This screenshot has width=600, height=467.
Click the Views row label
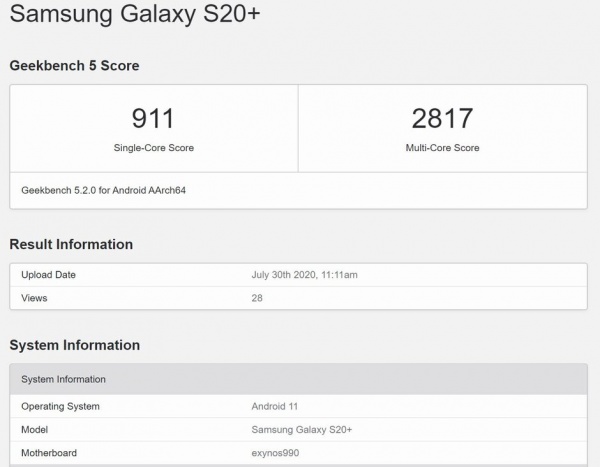34,298
